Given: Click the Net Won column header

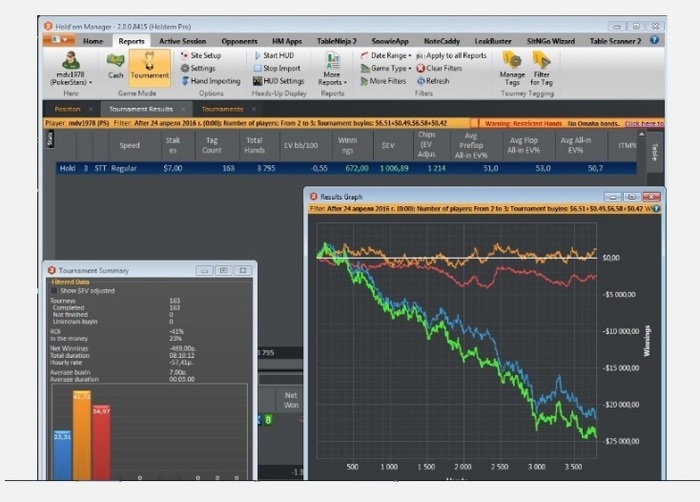Looking at the screenshot, I should 291,400.
